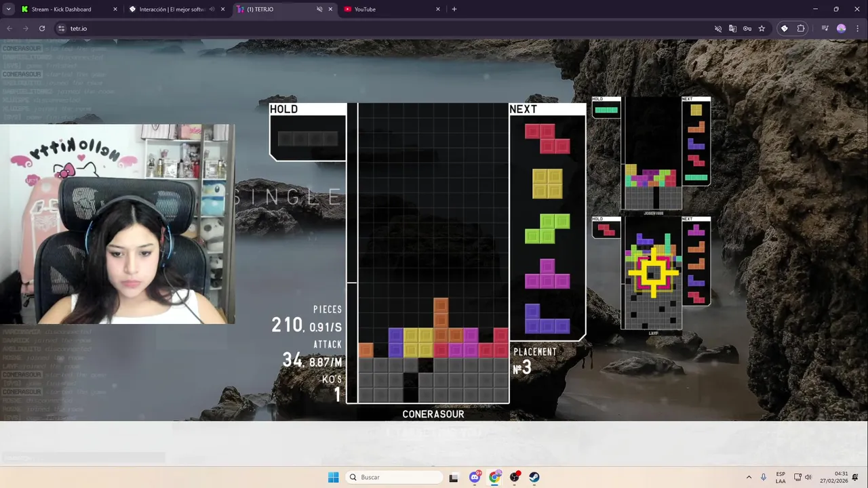This screenshot has height=488, width=868.
Task: Open Steam from the taskbar
Action: point(534,477)
